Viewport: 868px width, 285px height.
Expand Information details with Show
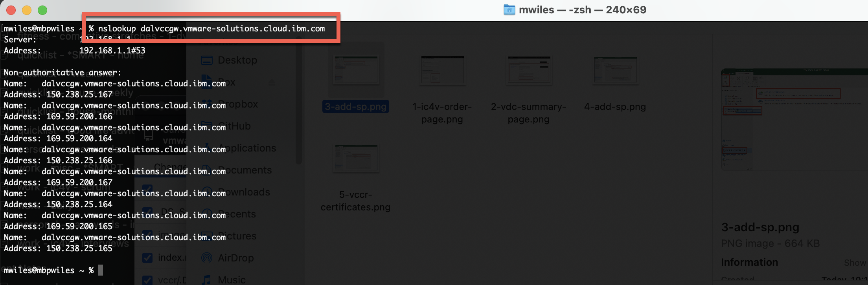(855, 263)
